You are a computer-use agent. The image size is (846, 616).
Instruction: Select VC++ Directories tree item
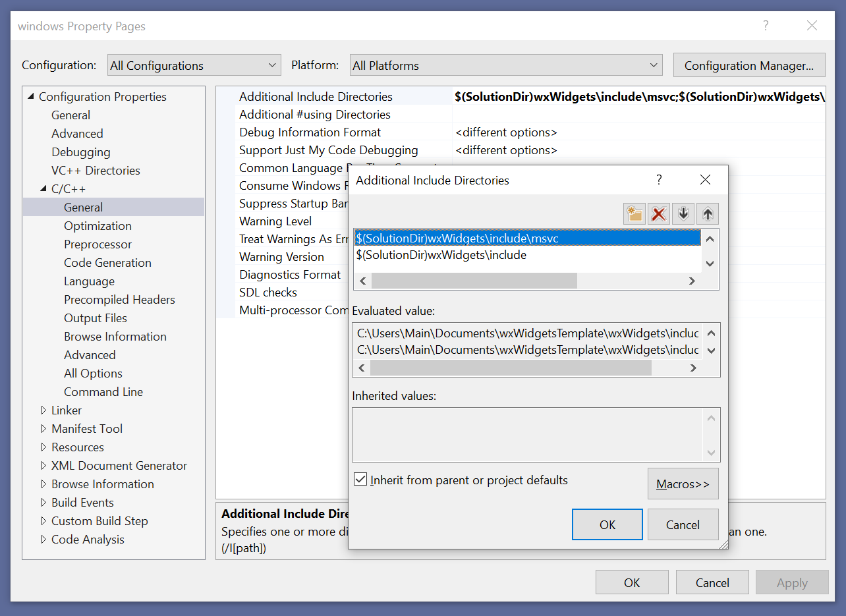tap(96, 171)
